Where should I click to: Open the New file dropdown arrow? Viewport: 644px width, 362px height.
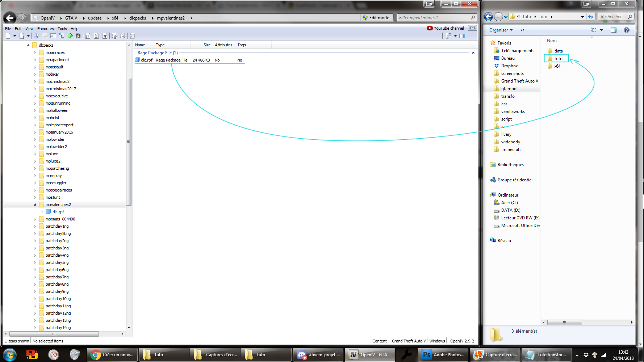tap(14, 36)
